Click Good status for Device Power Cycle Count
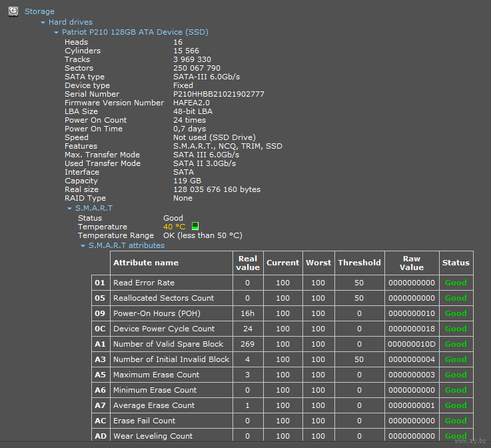This screenshot has height=448, width=491. coord(456,329)
